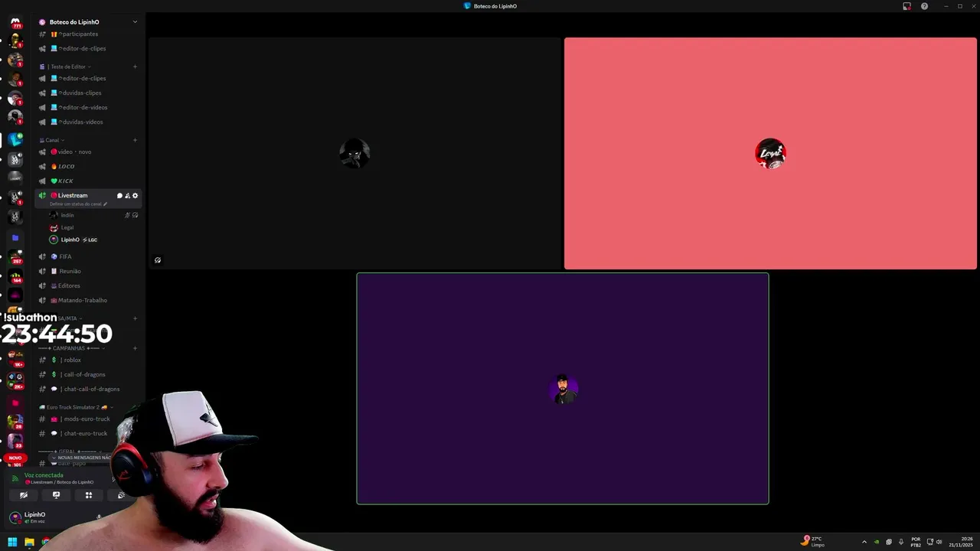980x551 pixels.
Task: Open server with 267 badge in server list
Action: coord(15,257)
